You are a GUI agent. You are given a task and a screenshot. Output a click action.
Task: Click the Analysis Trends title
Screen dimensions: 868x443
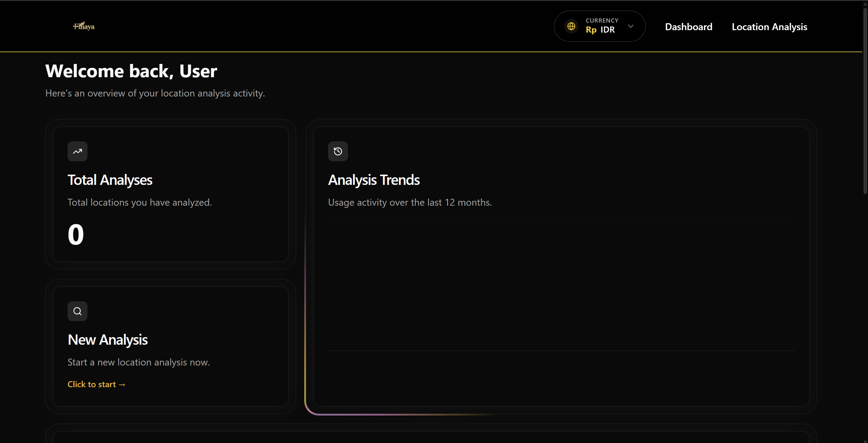(x=374, y=180)
